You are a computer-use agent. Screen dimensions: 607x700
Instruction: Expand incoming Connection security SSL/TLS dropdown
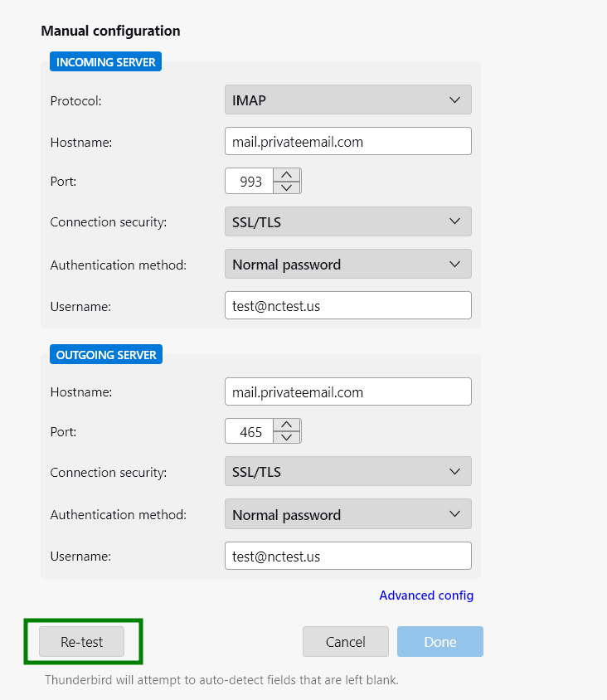(x=348, y=221)
